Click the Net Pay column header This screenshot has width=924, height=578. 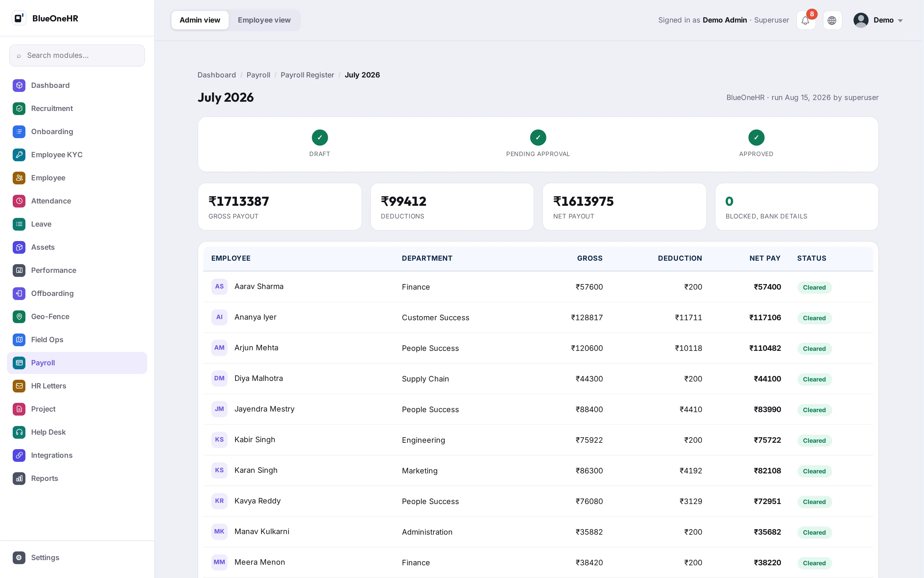coord(765,258)
